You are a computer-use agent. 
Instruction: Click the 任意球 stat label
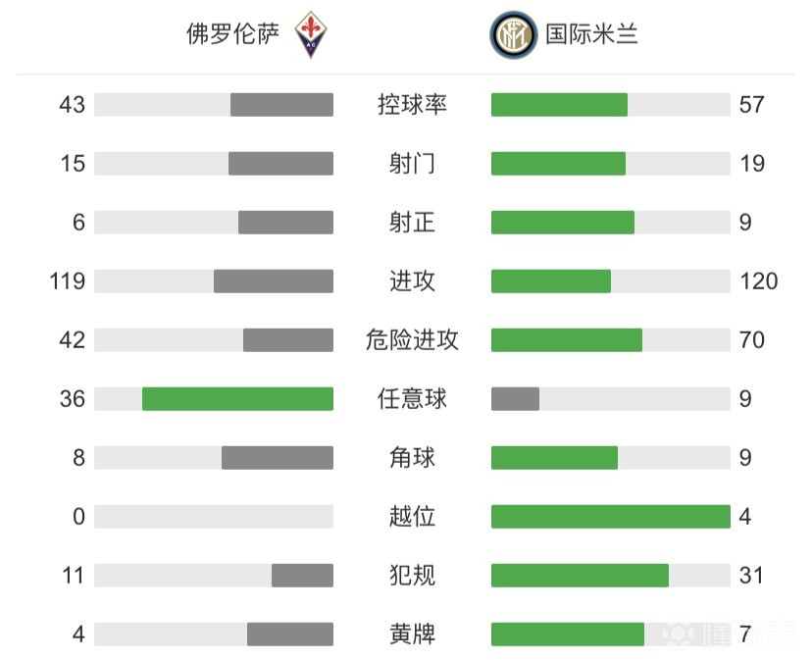tap(412, 399)
